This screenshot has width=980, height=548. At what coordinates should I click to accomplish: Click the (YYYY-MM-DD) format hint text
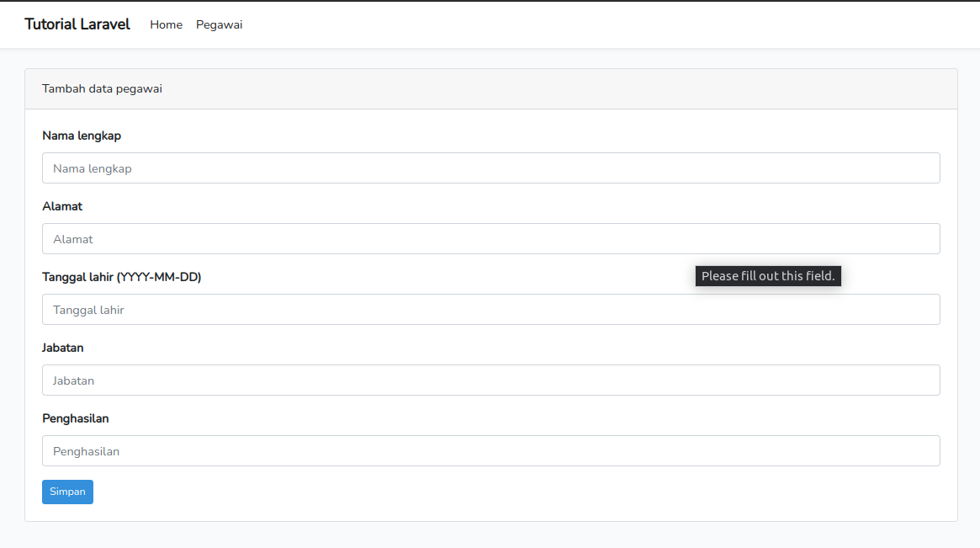pos(159,277)
